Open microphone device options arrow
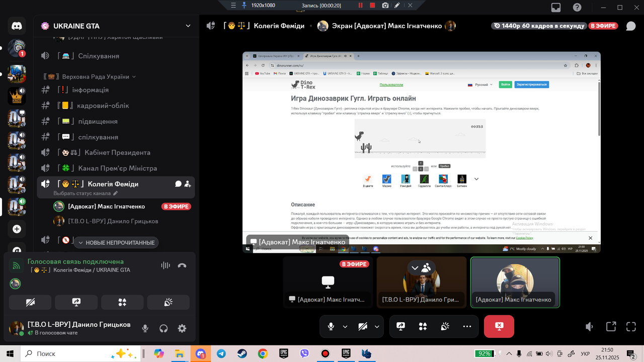Screen dimensions: 644x362 click(345, 326)
